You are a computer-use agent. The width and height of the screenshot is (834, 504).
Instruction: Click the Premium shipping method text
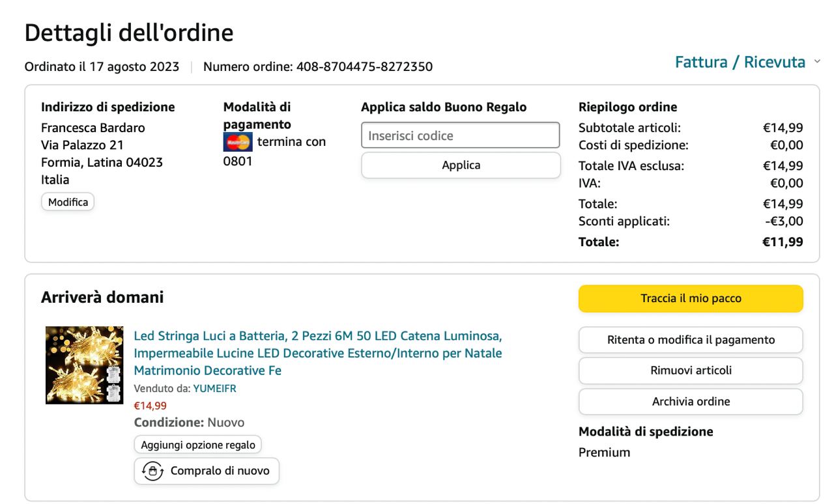coord(604,452)
